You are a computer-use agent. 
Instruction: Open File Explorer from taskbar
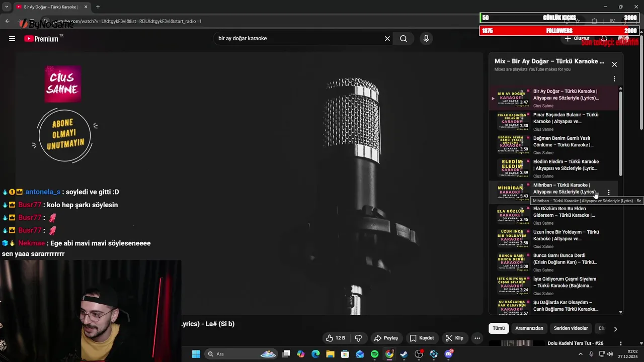point(330,354)
